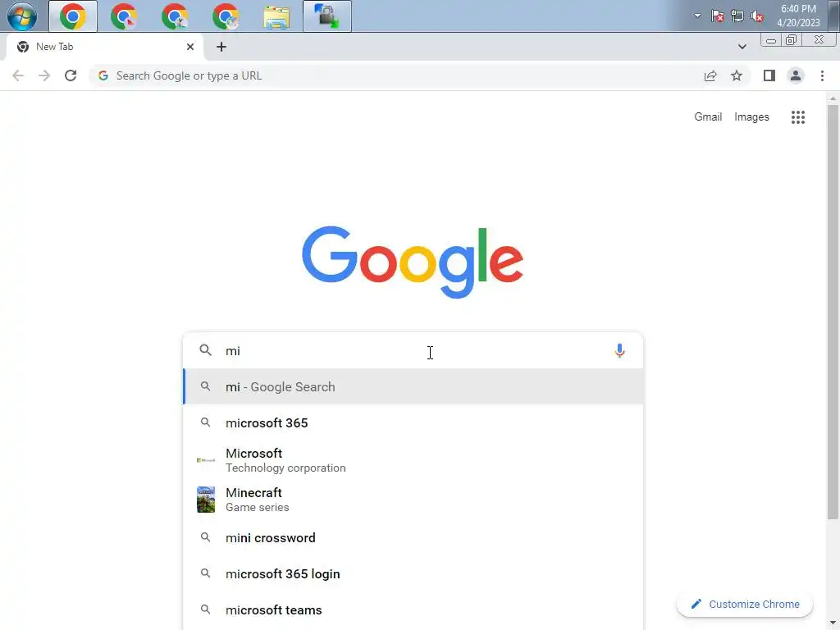840x630 pixels.
Task: Open Images link
Action: point(751,116)
